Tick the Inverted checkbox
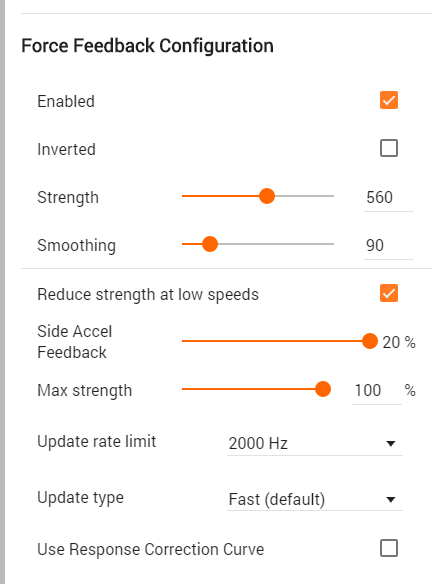Image resolution: width=444 pixels, height=584 pixels. pos(388,148)
